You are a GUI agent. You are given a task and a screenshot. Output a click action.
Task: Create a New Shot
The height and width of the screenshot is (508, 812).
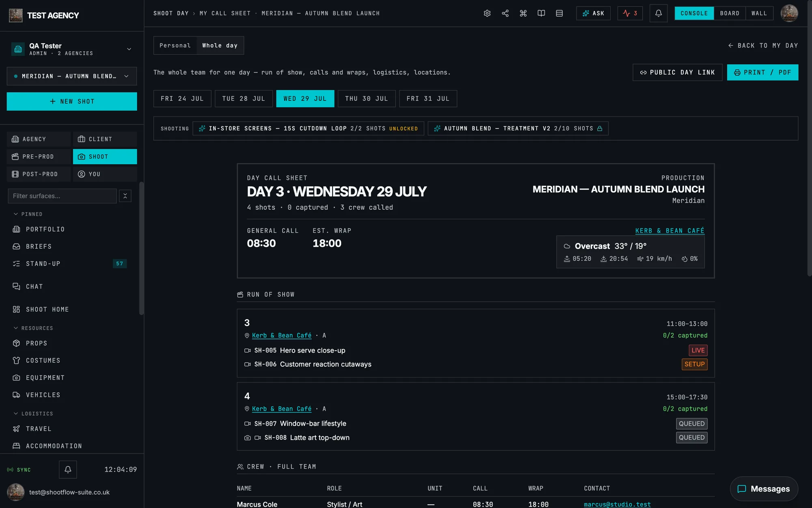coord(72,102)
